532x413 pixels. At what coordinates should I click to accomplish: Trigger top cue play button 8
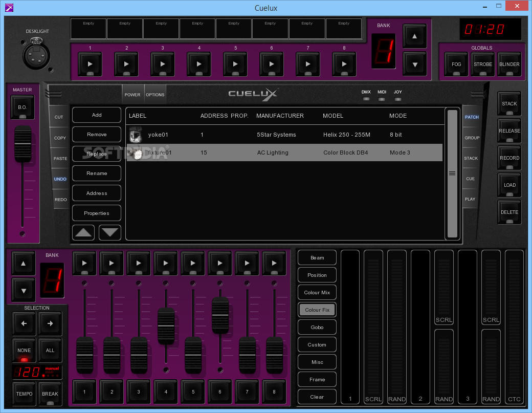[344, 64]
